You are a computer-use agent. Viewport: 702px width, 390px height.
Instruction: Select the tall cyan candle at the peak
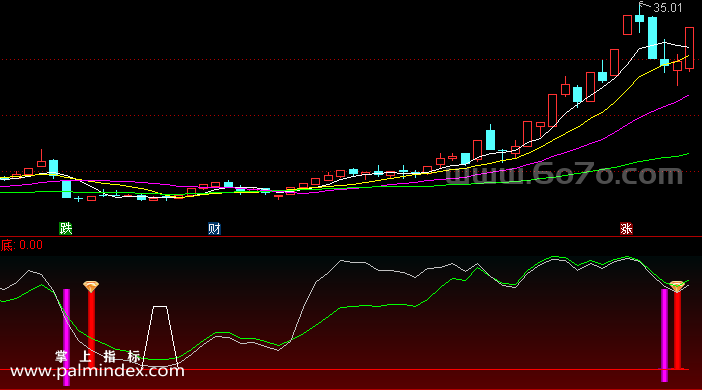pos(652,38)
